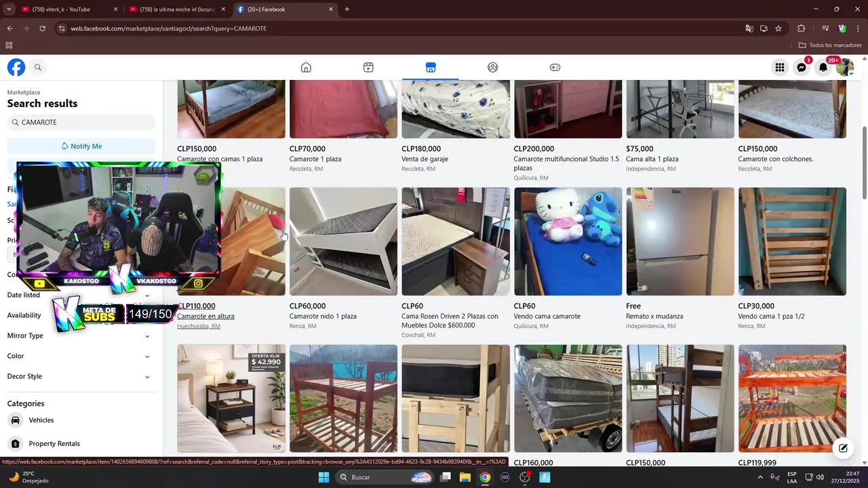
Task: Open the Windows Start menu
Action: coord(323,477)
